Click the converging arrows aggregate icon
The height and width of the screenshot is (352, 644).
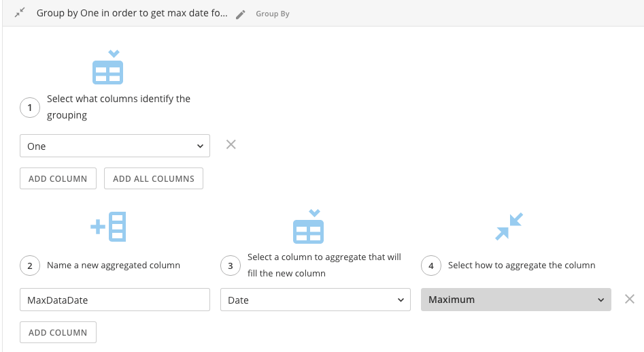(509, 227)
